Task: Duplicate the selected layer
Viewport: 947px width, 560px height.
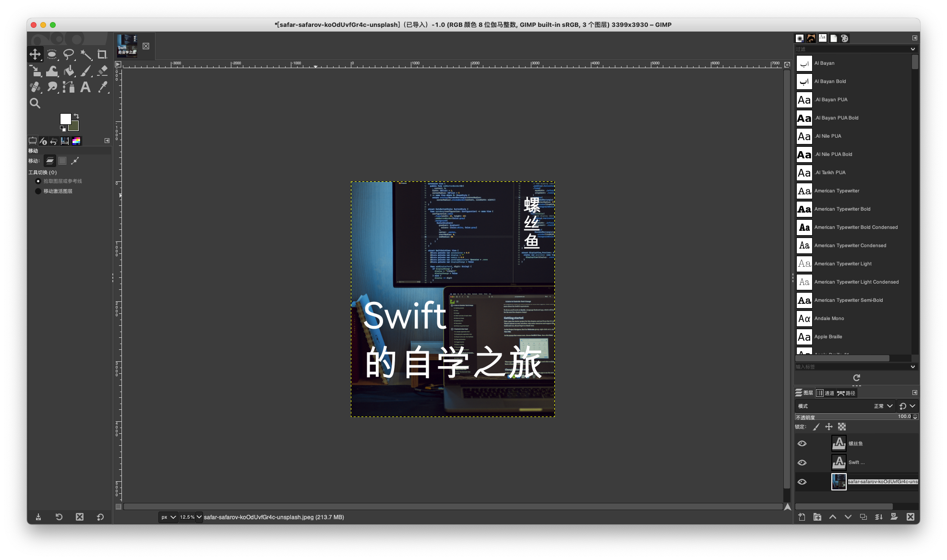Action: (x=863, y=517)
